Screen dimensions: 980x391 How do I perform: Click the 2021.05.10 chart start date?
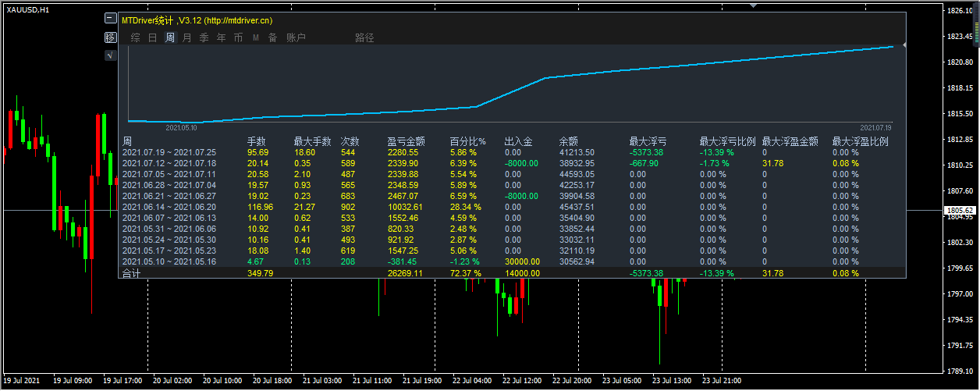tap(181, 126)
